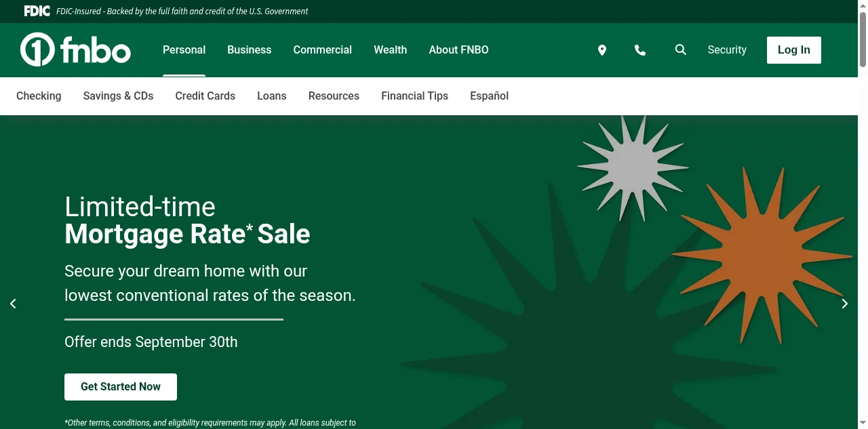Screen dimensions: 868x429
Task: Click the FDIC logo in top banner
Action: 37,11
